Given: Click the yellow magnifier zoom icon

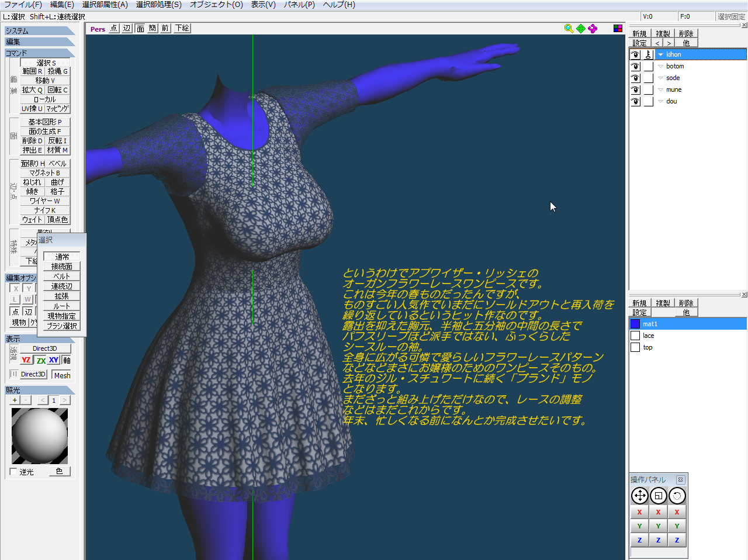Looking at the screenshot, I should (569, 28).
